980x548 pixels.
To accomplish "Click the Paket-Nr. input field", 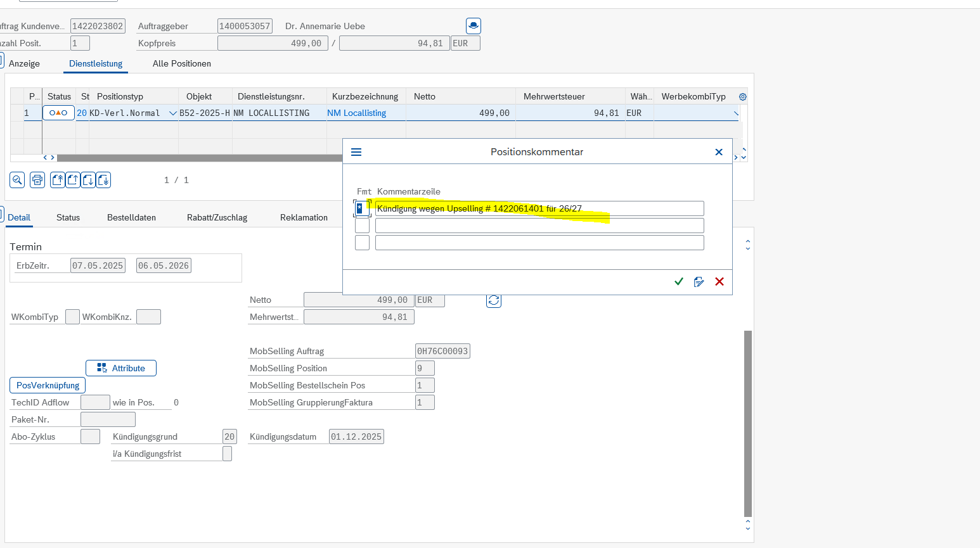I will 108,419.
